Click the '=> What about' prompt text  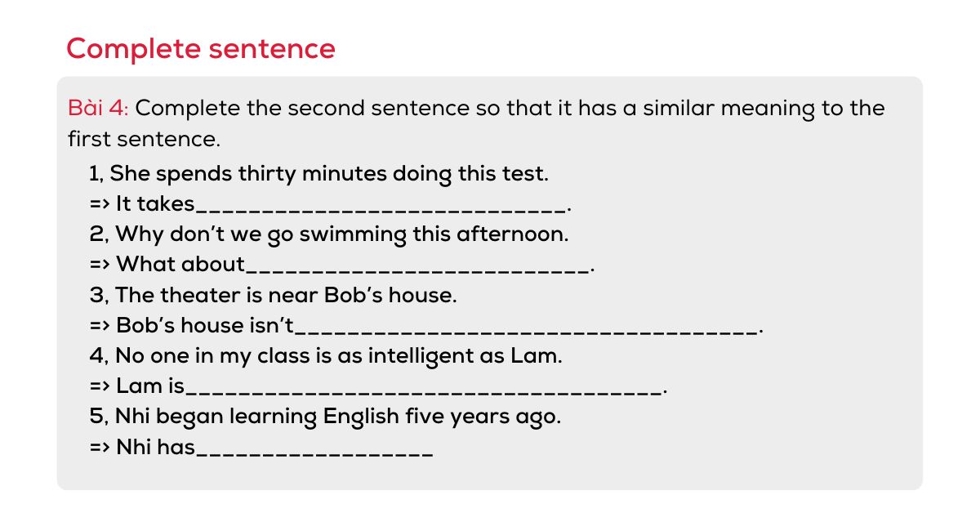[x=167, y=265]
